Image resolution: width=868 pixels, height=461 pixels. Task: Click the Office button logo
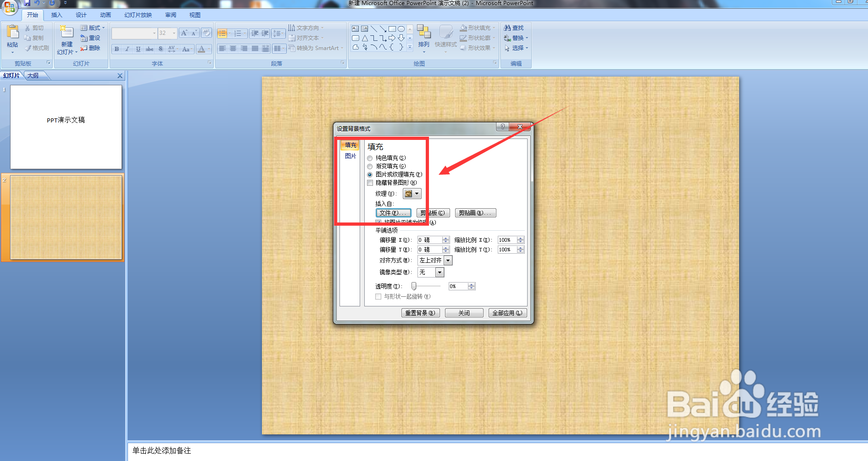pyautogui.click(x=9, y=6)
